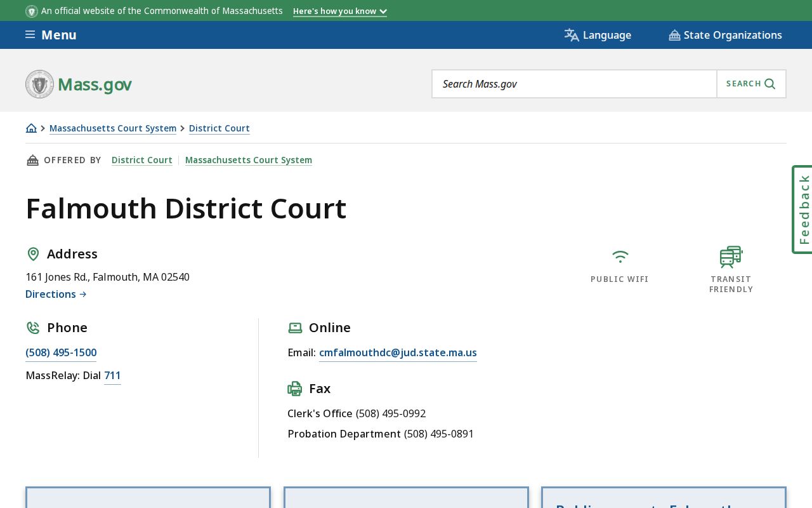Expand Here's how you know
Viewport: 812px width, 508px height.
pyautogui.click(x=340, y=11)
